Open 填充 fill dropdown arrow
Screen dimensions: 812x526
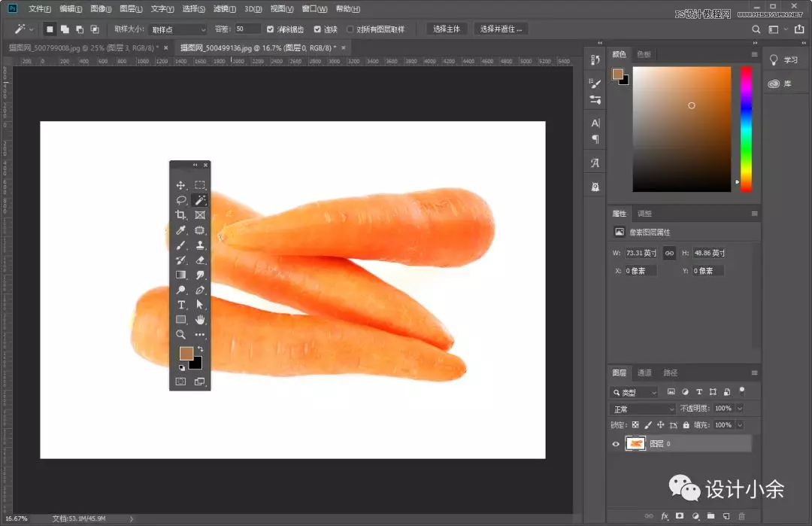coord(740,425)
